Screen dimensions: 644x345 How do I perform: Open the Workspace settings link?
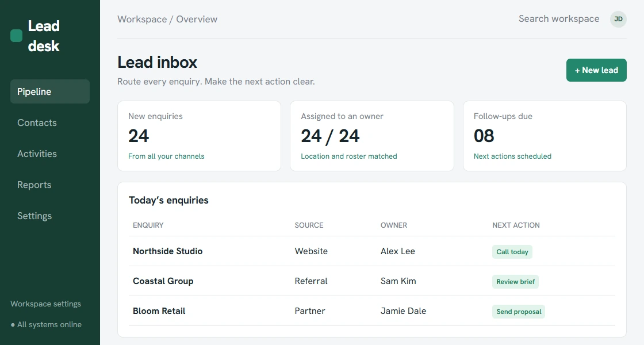(45, 304)
